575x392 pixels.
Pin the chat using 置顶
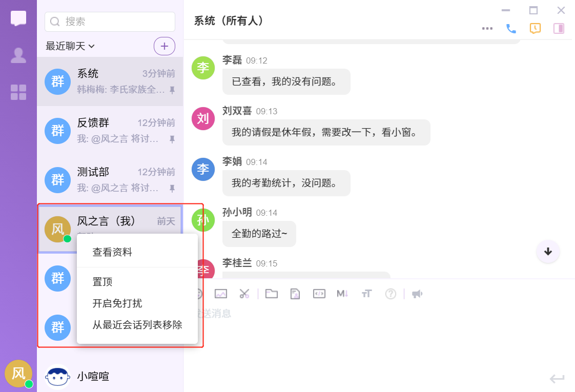(102, 282)
